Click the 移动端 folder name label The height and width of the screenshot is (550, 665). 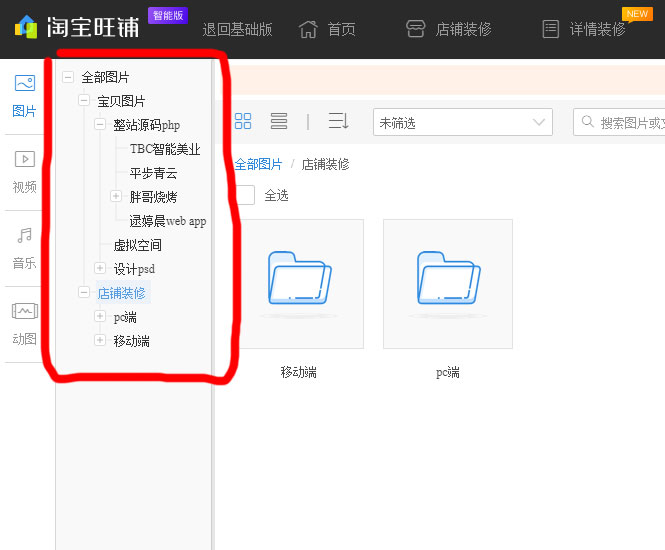[x=299, y=372]
